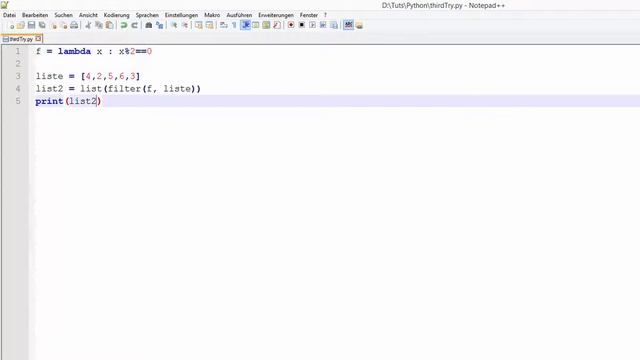This screenshot has height=360, width=640.
Task: Click the Paste clipboard toolbar icon
Action: click(x=109, y=25)
